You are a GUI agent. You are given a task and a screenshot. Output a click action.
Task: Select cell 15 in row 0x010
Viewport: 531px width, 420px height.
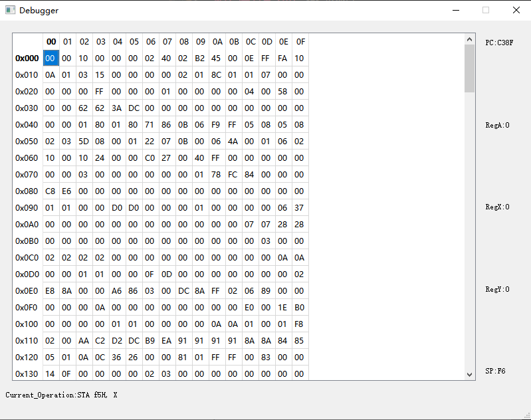point(101,75)
